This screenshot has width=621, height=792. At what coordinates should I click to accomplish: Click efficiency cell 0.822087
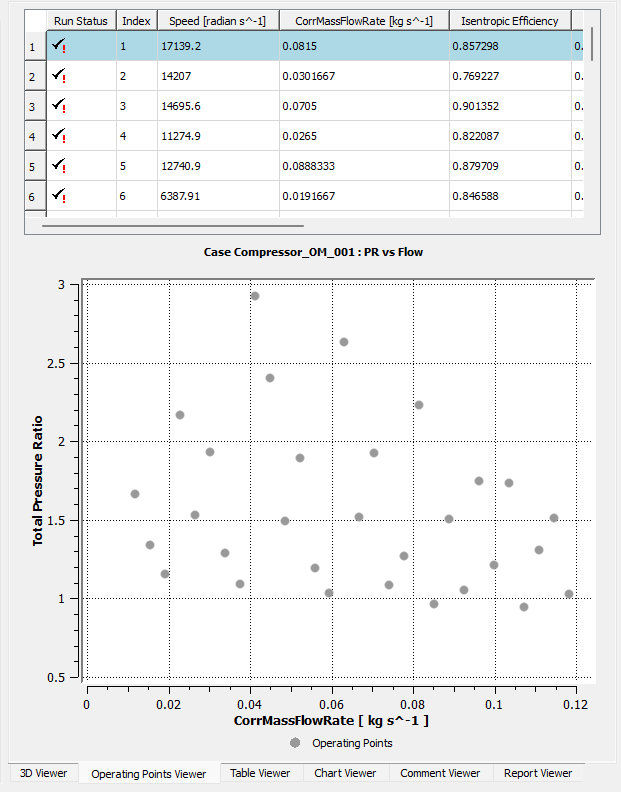[510, 136]
